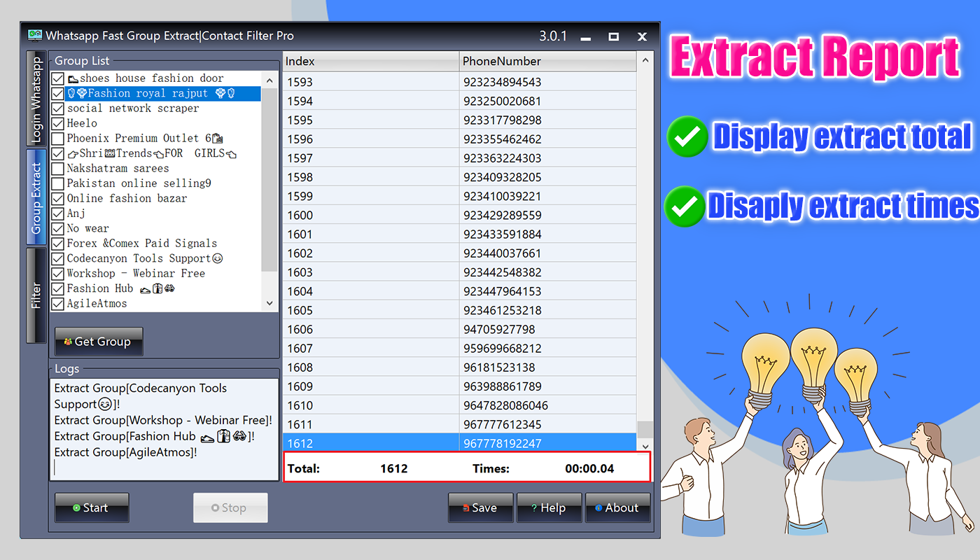Click the app icon in title bar
Screen dimensions: 980x560
click(x=35, y=35)
